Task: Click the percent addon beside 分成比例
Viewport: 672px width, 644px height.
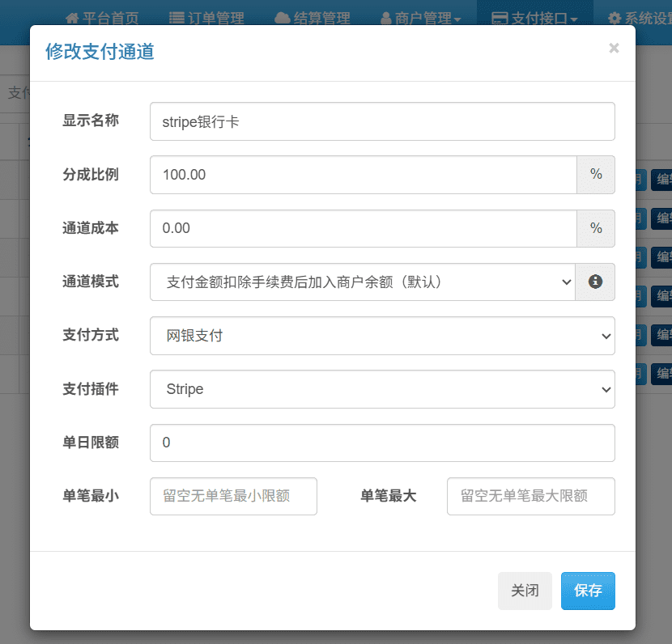Action: (x=596, y=175)
